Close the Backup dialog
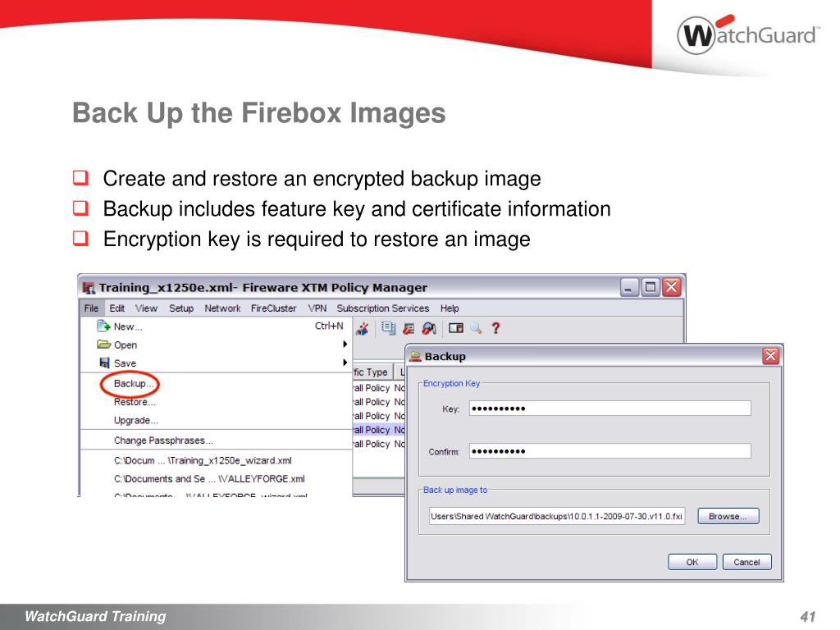Screen dimensions: 840x630 click(x=770, y=356)
